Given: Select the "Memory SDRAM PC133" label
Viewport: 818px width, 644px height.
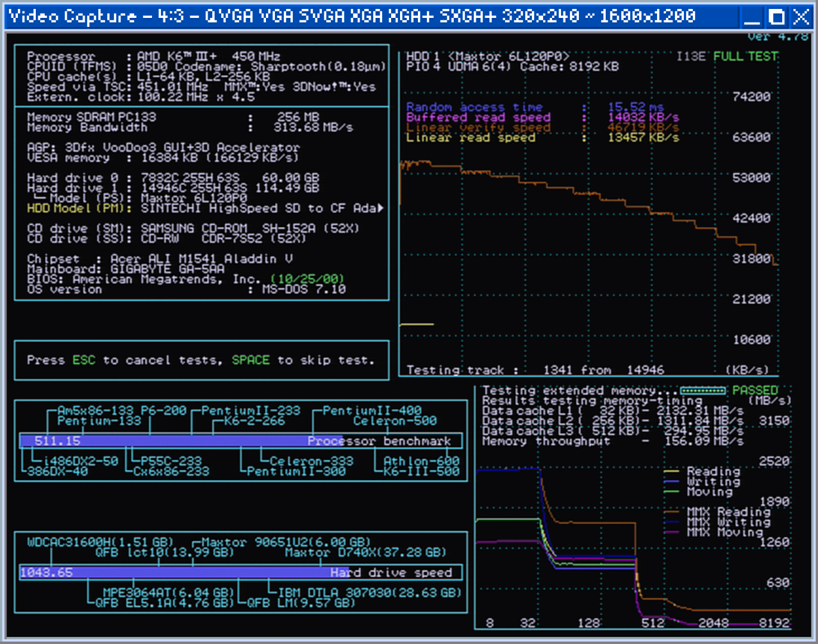Looking at the screenshot, I should pos(92,117).
